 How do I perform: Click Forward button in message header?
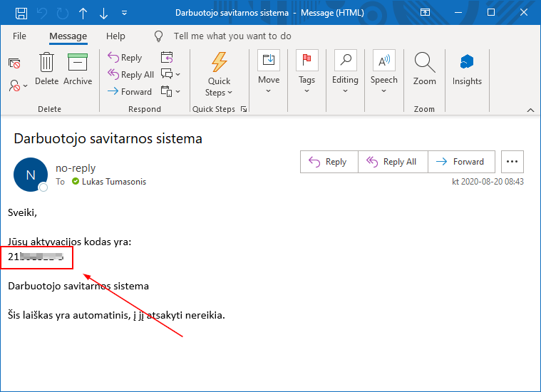coord(461,162)
